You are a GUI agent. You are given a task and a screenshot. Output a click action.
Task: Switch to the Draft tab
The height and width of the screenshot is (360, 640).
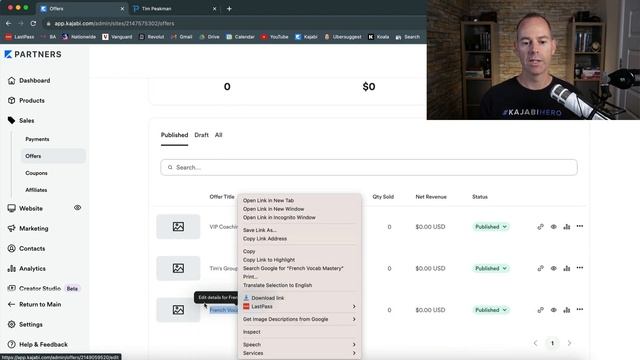pos(201,135)
